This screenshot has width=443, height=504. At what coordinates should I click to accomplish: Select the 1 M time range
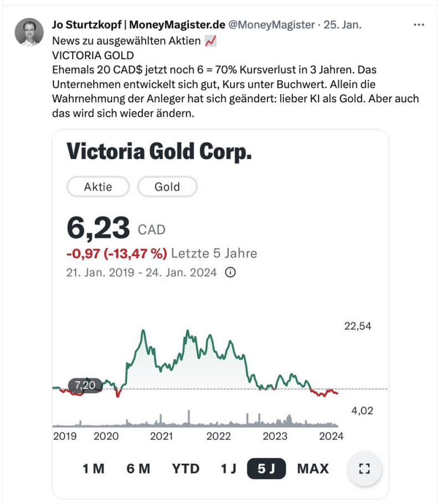[94, 469]
